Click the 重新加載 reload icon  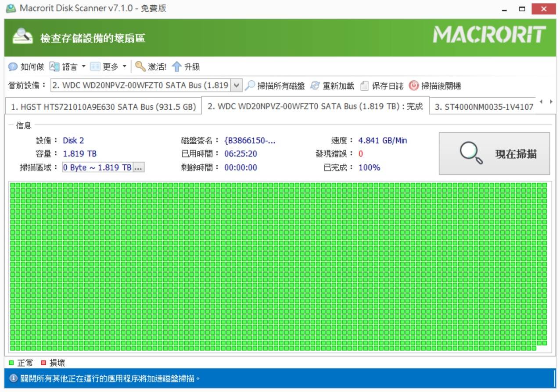315,86
